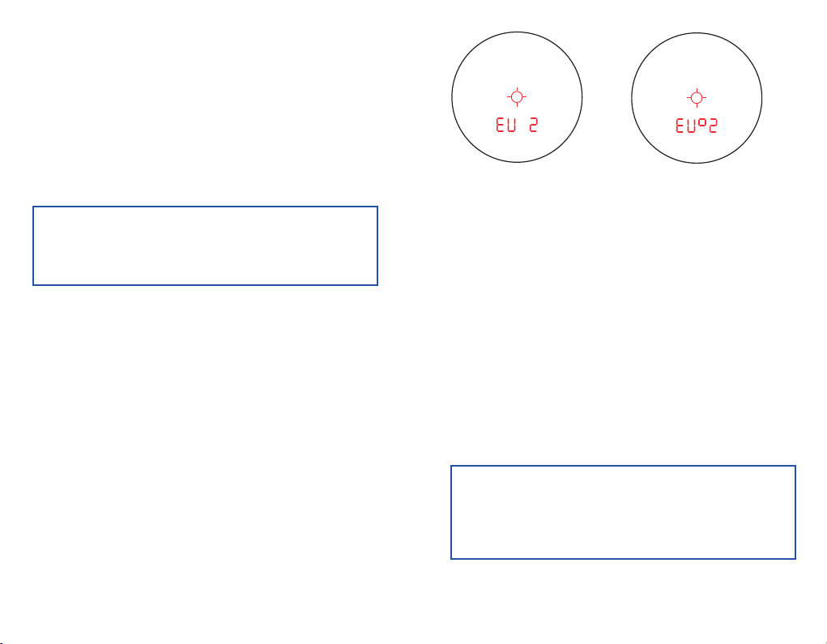This screenshot has height=644, width=827.
Task: Click the bottom tick of the right crosshair
Action: (697, 105)
